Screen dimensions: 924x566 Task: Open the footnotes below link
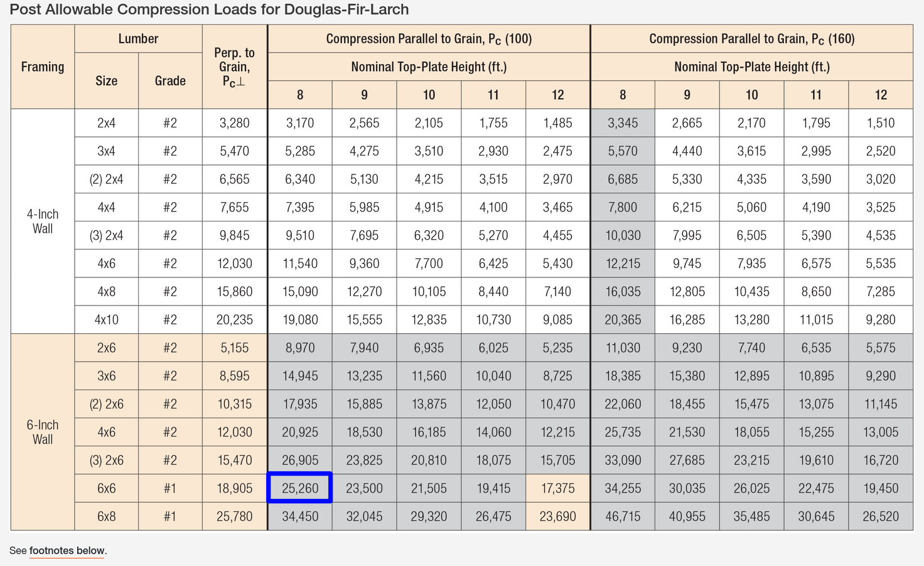click(67, 550)
